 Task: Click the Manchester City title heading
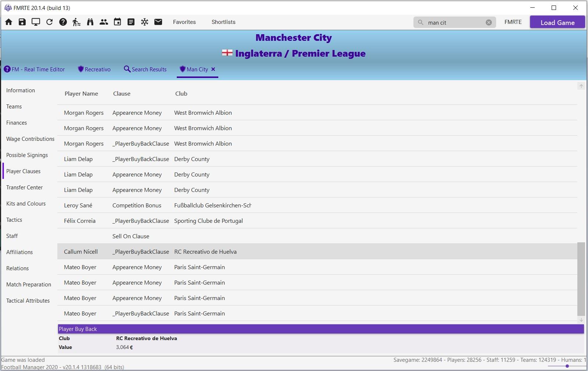click(x=294, y=38)
